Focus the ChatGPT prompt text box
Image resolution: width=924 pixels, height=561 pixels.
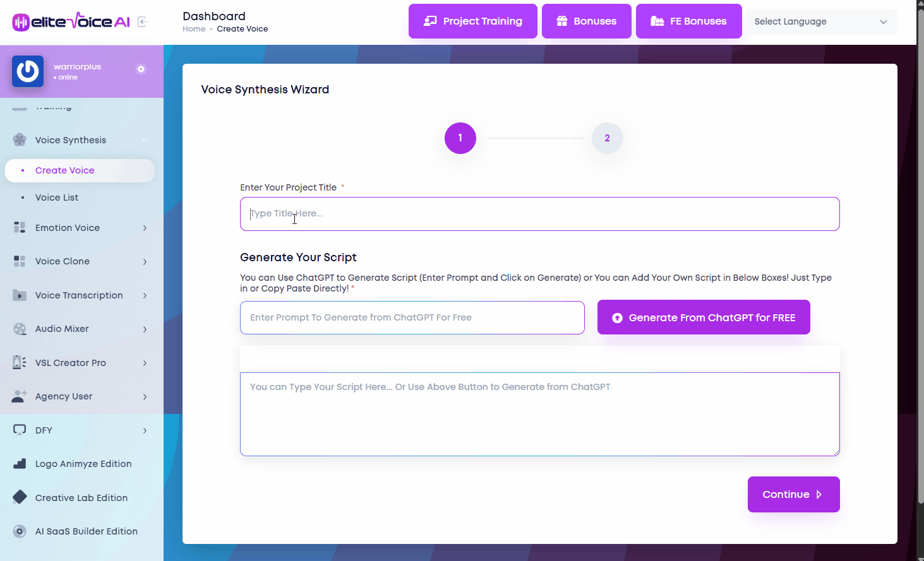[x=412, y=317]
